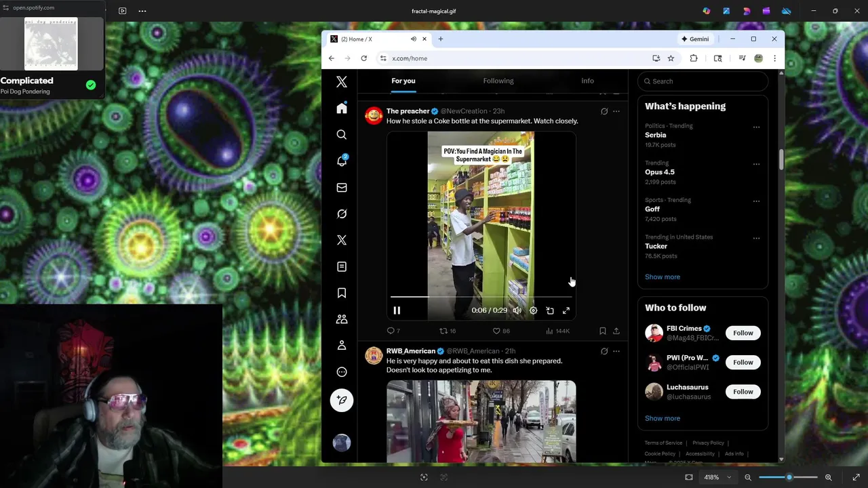Open Messages envelope icon in X sidebar
Image resolution: width=868 pixels, height=488 pixels.
click(x=342, y=188)
